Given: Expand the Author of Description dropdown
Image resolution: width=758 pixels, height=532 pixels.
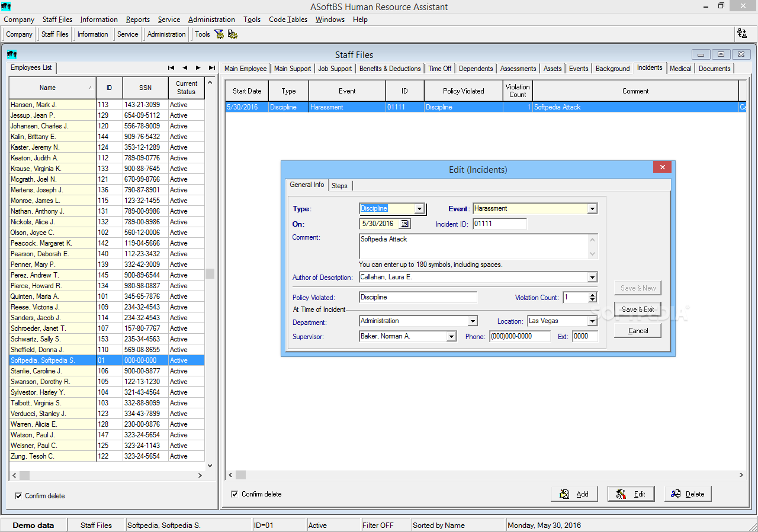Looking at the screenshot, I should (592, 278).
